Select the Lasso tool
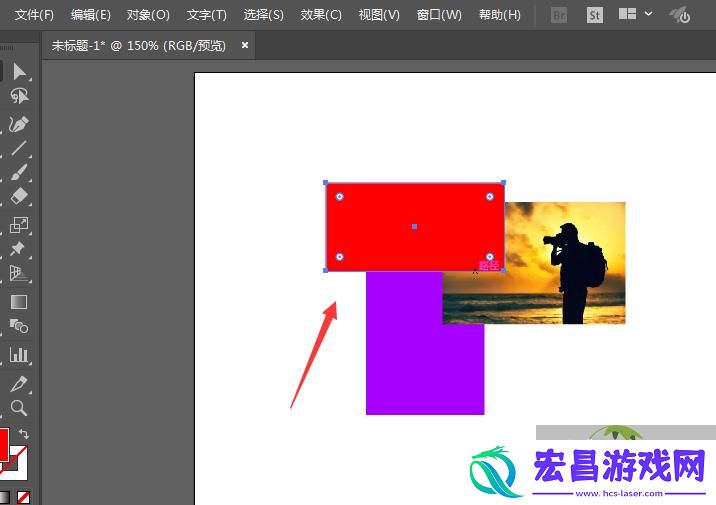The width and height of the screenshot is (716, 505). [x=19, y=96]
